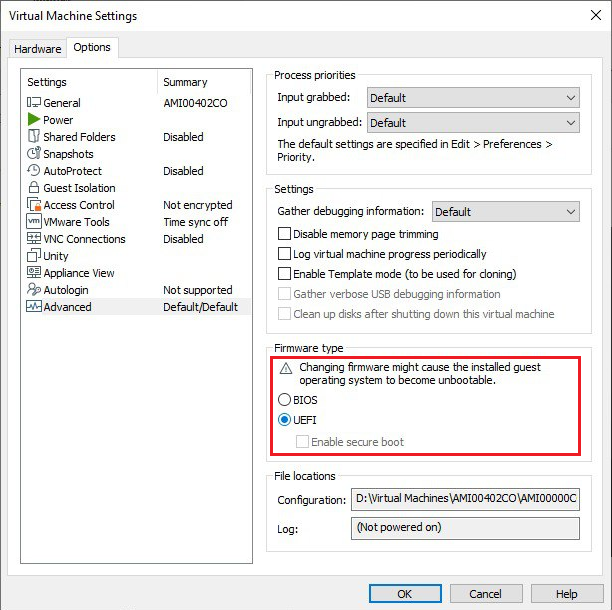Click the VMware Tools vm icon
This screenshot has width=612, height=610.
click(x=33, y=222)
